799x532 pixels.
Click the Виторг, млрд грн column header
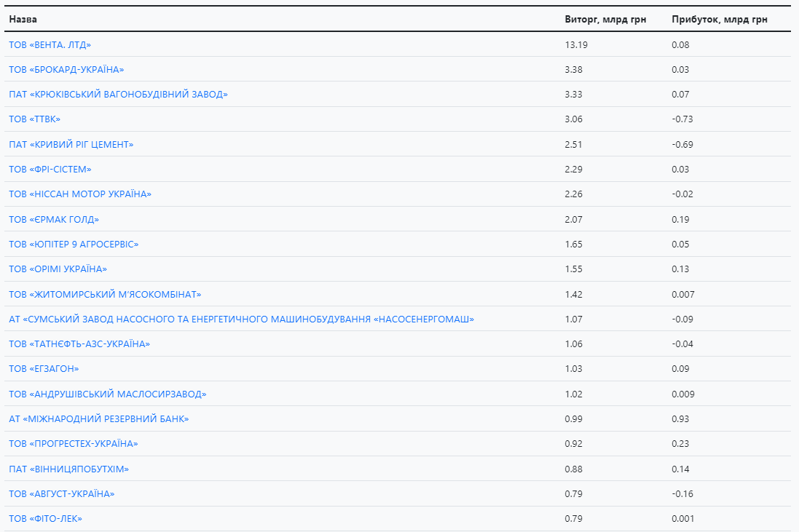click(605, 20)
